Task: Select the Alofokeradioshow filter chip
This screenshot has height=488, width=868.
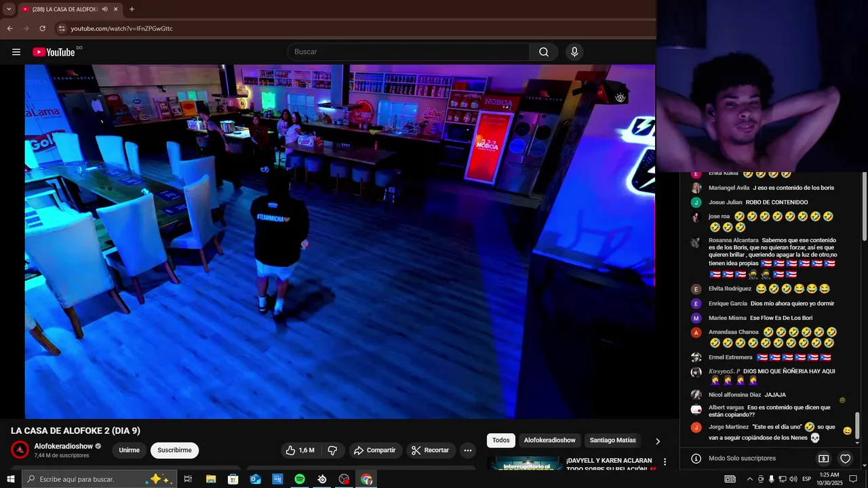Action: pos(549,441)
